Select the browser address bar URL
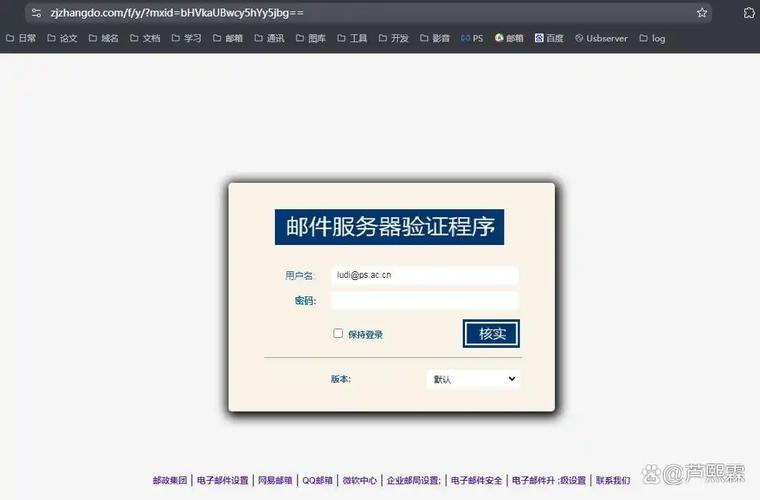760x500 pixels. click(x=177, y=13)
